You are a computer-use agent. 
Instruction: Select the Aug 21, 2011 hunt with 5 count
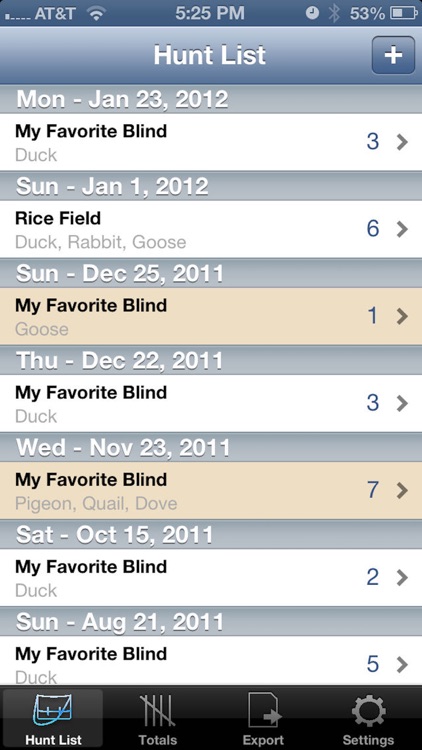click(x=211, y=661)
